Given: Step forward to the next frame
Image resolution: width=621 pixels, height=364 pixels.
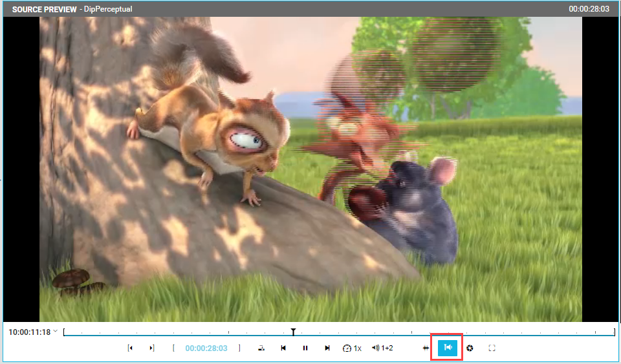Looking at the screenshot, I should point(327,348).
